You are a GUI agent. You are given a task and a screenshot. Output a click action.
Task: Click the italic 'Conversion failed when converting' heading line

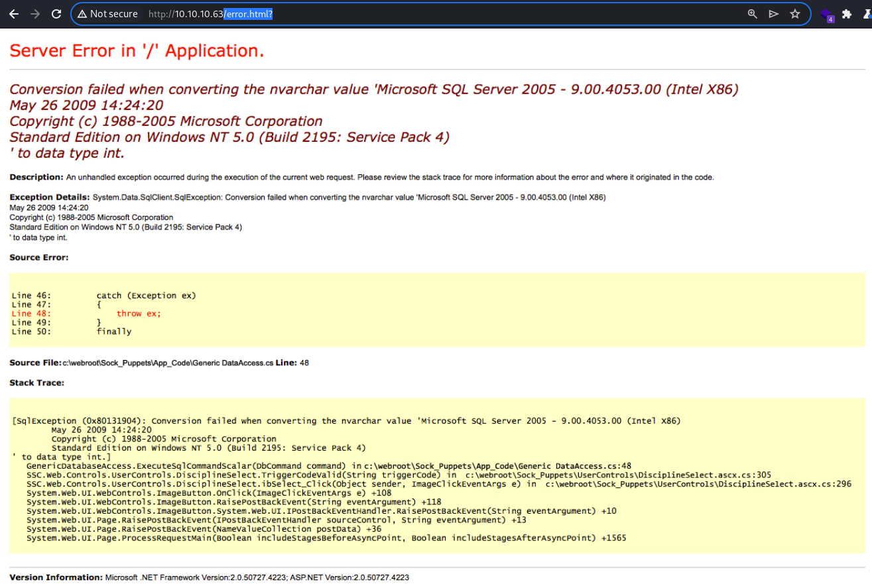tap(374, 89)
